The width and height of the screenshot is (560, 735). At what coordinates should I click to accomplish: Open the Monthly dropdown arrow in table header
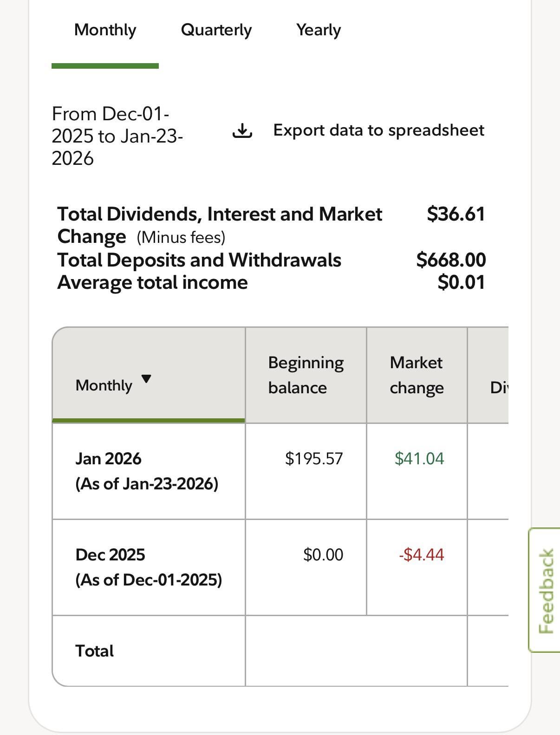coord(146,379)
